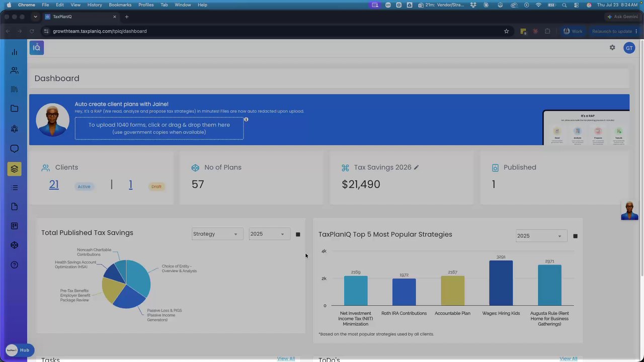Open the 2025 year dropdown for Top 5 Strategies
This screenshot has height=362, width=644.
(x=541, y=236)
